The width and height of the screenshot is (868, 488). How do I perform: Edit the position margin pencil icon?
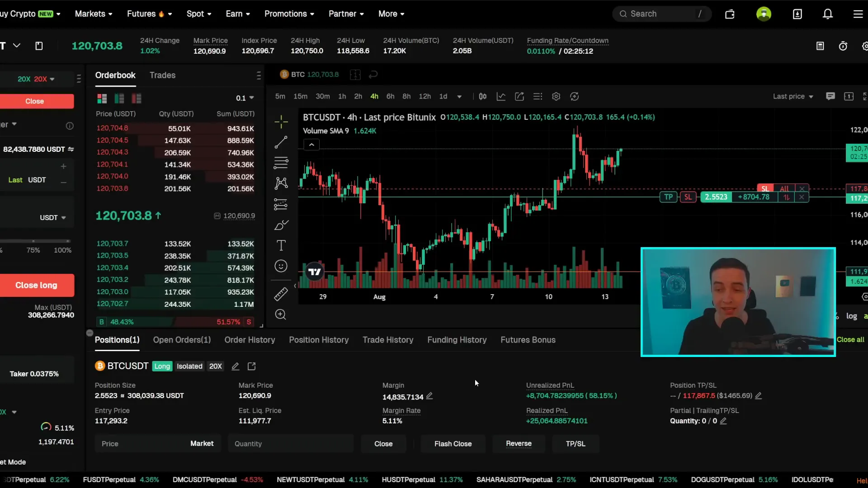(429, 396)
